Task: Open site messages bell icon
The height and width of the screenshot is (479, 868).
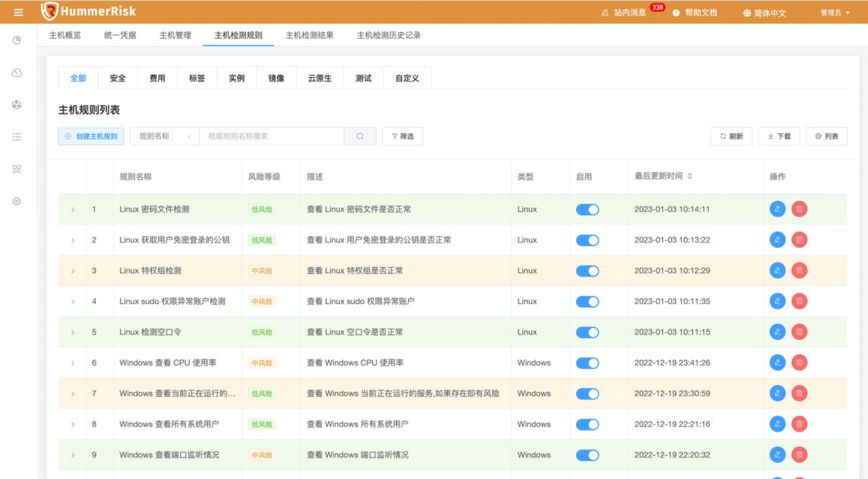Action: pyautogui.click(x=604, y=13)
